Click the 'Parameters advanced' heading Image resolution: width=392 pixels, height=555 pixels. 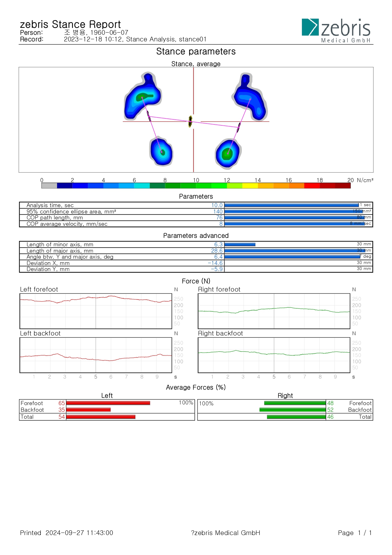click(196, 236)
